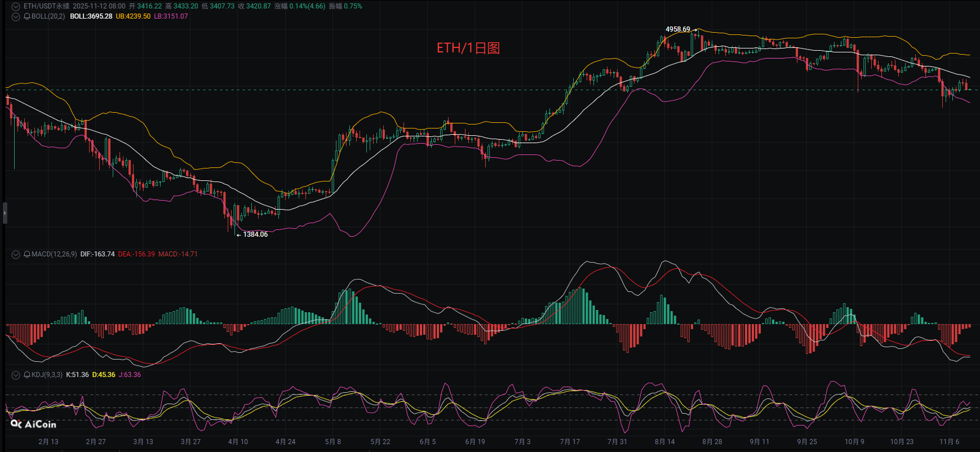Expand the left sidebar handle arrow
The height and width of the screenshot is (452, 980).
(x=5, y=214)
